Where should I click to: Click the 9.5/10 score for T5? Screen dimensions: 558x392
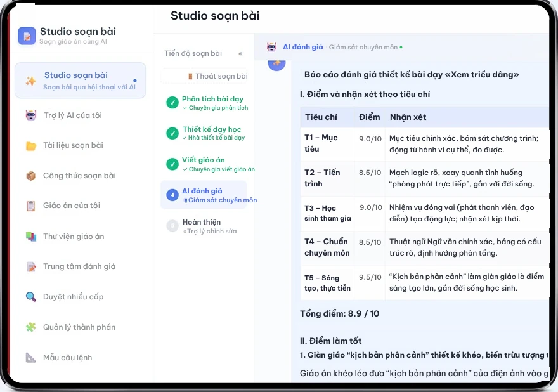pyautogui.click(x=370, y=277)
